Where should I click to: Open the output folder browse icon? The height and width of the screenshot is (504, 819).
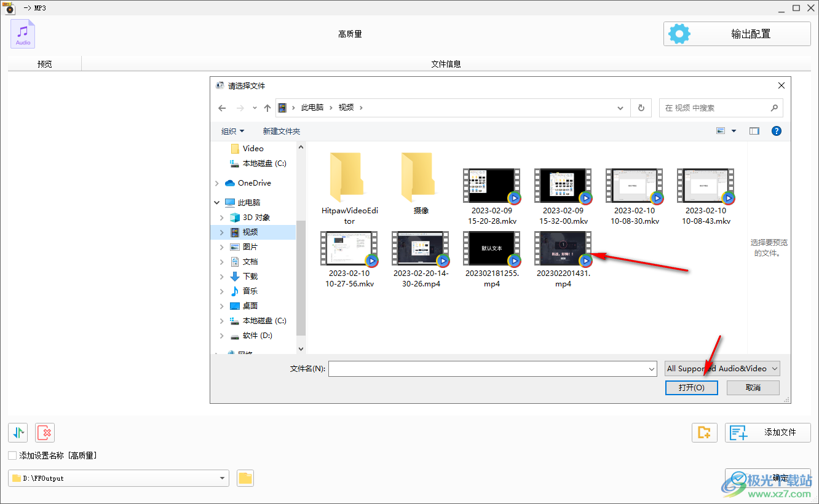pyautogui.click(x=245, y=478)
